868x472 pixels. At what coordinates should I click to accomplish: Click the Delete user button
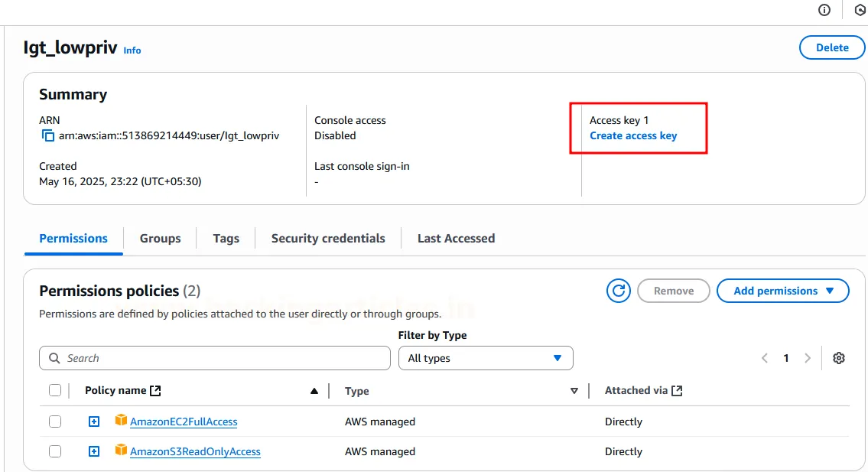coord(832,47)
